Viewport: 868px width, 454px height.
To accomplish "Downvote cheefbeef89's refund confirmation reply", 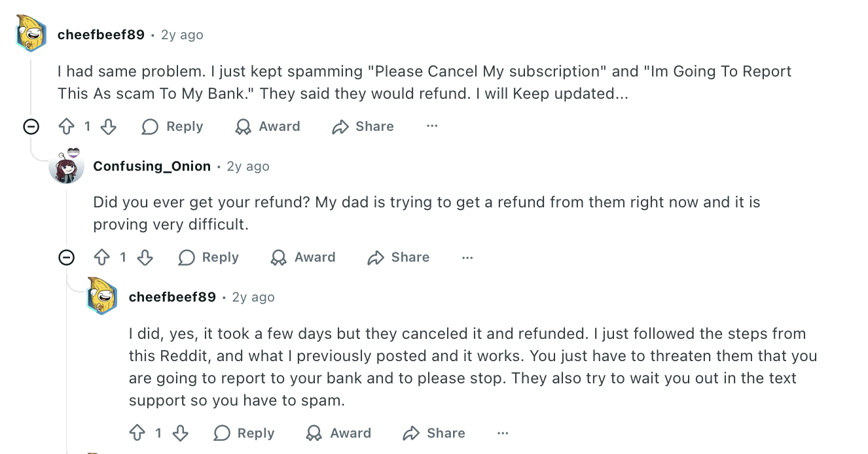I will point(180,433).
